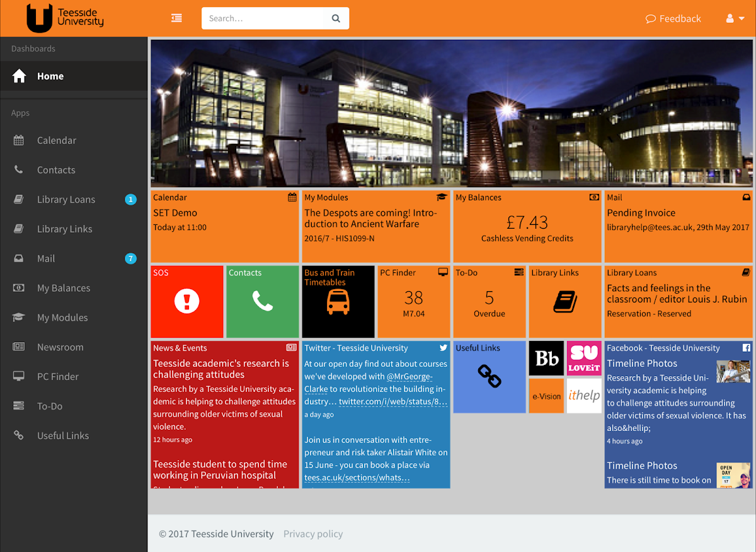Click the magnifying glass search button
The height and width of the screenshot is (552, 756).
[336, 18]
